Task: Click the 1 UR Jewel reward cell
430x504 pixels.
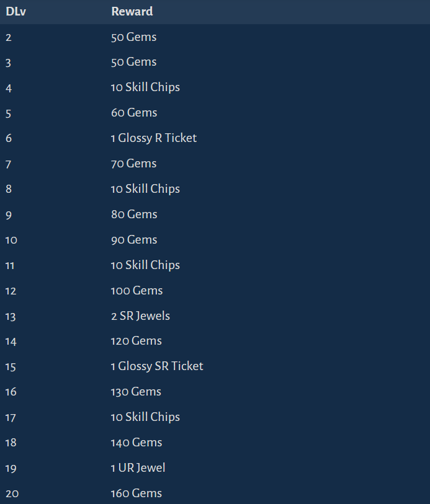Action: [x=138, y=468]
